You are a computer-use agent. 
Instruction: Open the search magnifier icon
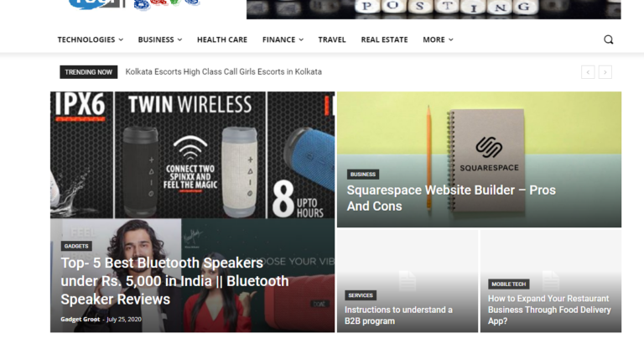(608, 39)
